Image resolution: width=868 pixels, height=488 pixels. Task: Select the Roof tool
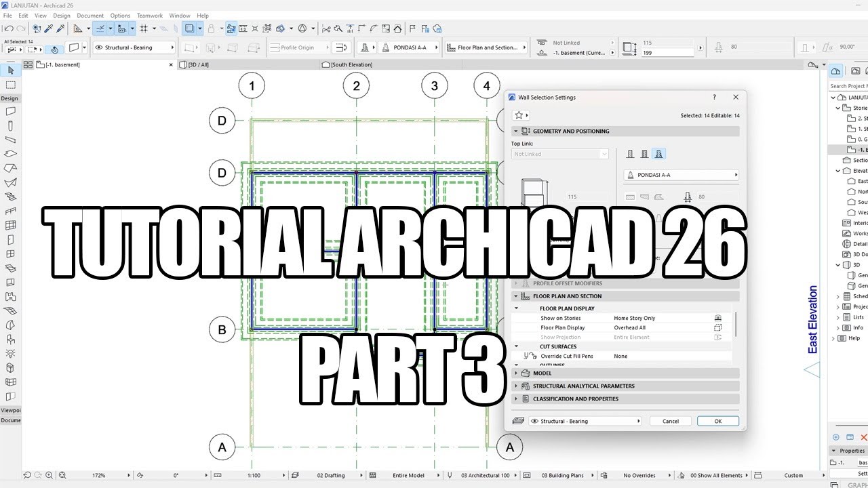pos(10,168)
